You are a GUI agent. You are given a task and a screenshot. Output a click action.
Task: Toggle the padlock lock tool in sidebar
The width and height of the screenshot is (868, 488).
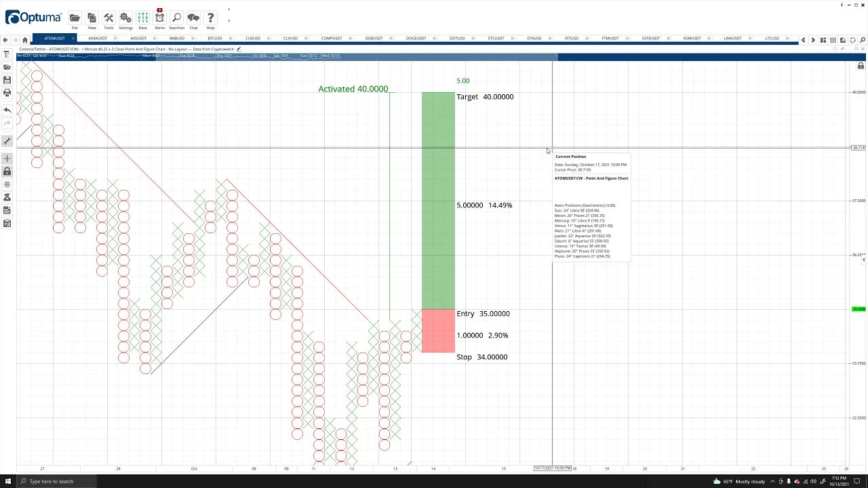point(7,171)
